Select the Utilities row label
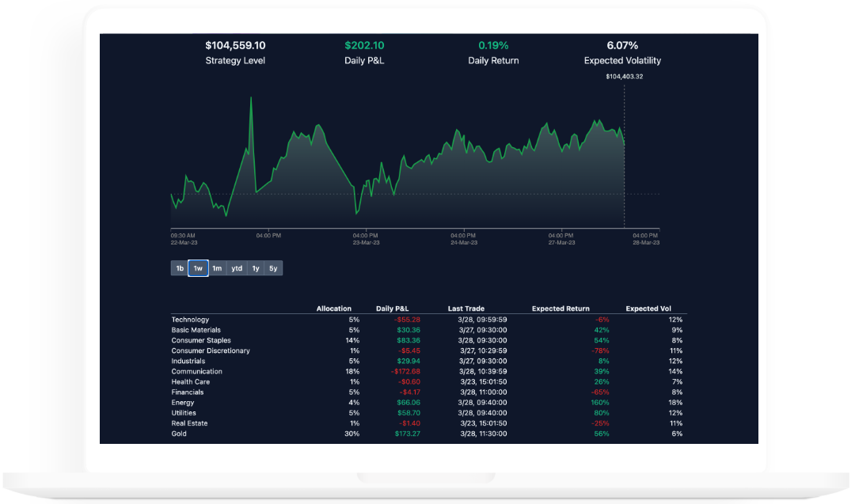Screen dimensions: 855x504 (184, 413)
